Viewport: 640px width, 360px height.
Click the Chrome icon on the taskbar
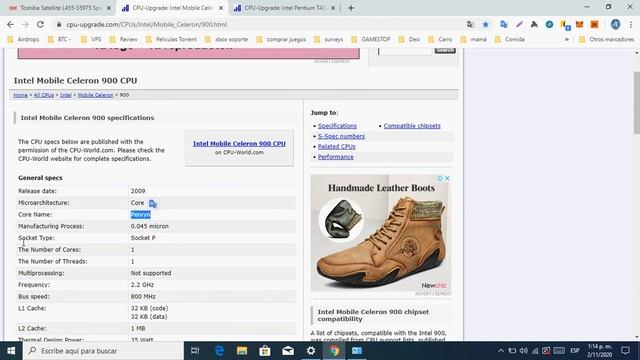[334, 351]
